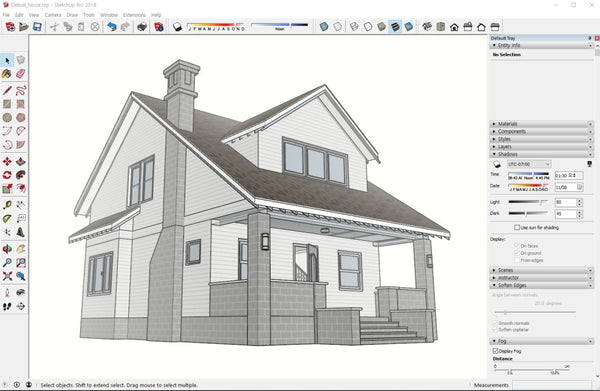Expand the Layers panel
Screen dimensions: 600x391
click(x=541, y=147)
